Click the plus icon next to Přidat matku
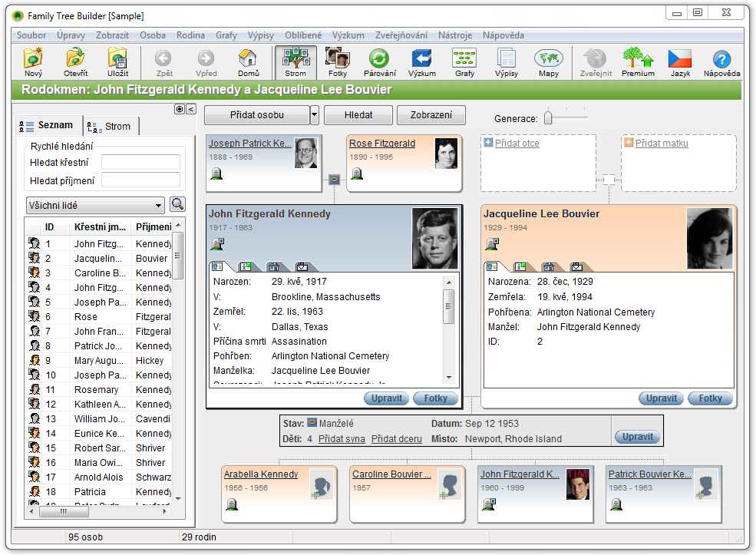This screenshot has width=756, height=555. (629, 142)
